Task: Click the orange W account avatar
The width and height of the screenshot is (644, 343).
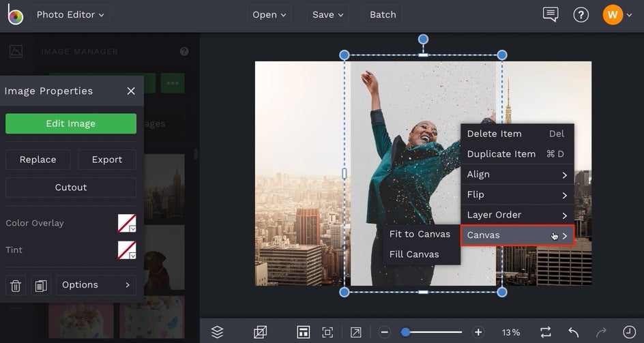Action: (613, 15)
